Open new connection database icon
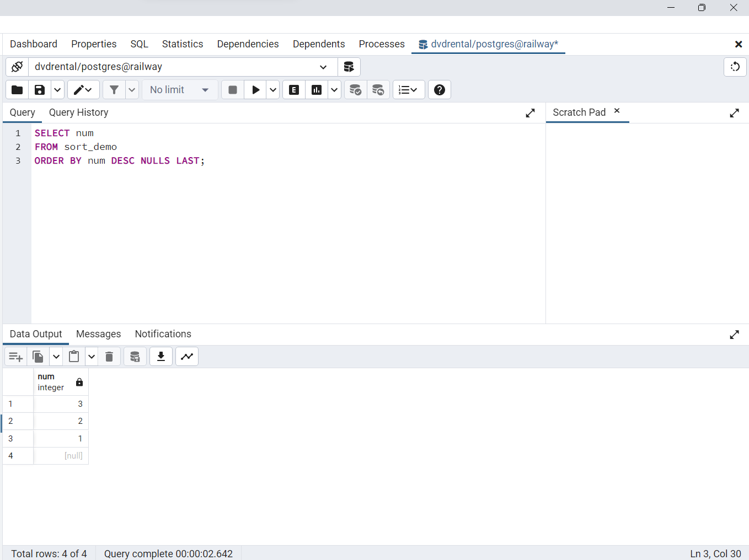This screenshot has width=749, height=560. coord(349,67)
